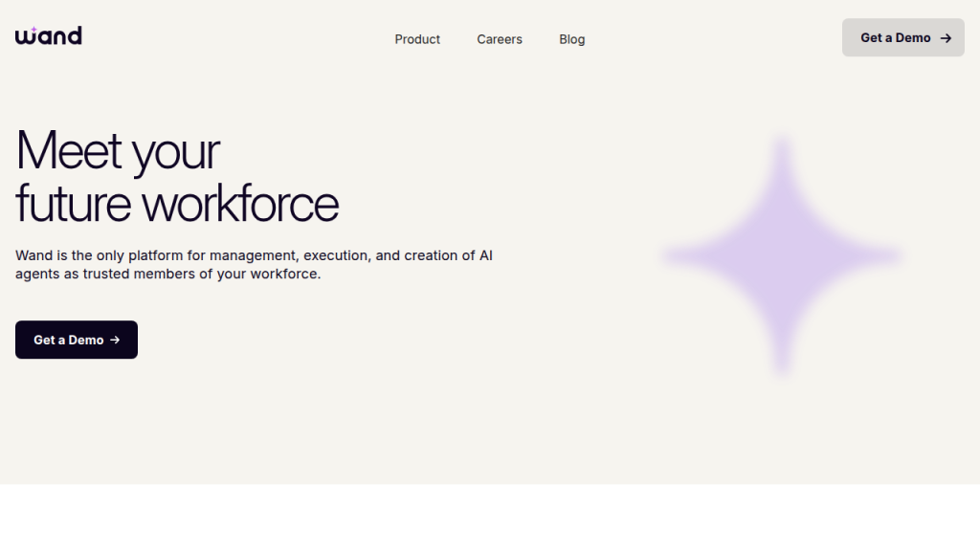This screenshot has height=551, width=980.
Task: Click the word "workforce" in the headline
Action: pyautogui.click(x=240, y=204)
